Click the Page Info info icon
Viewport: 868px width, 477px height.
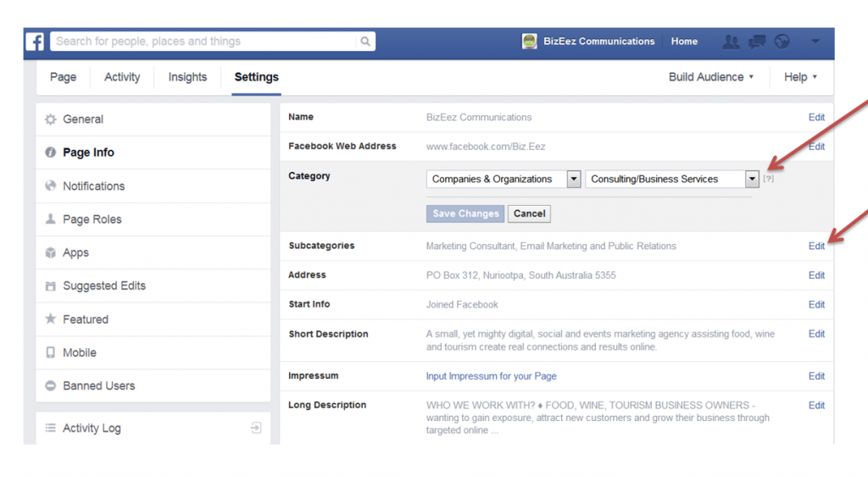click(50, 153)
